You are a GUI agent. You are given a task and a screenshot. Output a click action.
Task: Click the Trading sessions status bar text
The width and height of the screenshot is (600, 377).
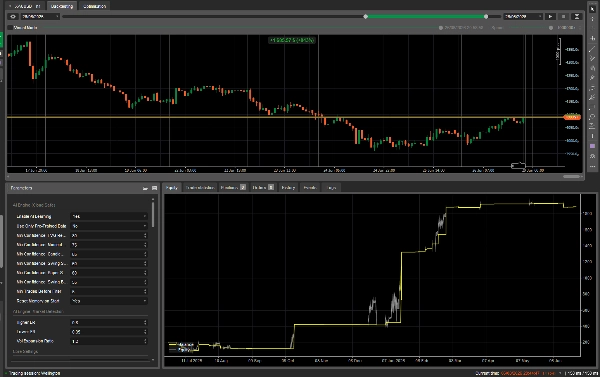click(34, 373)
